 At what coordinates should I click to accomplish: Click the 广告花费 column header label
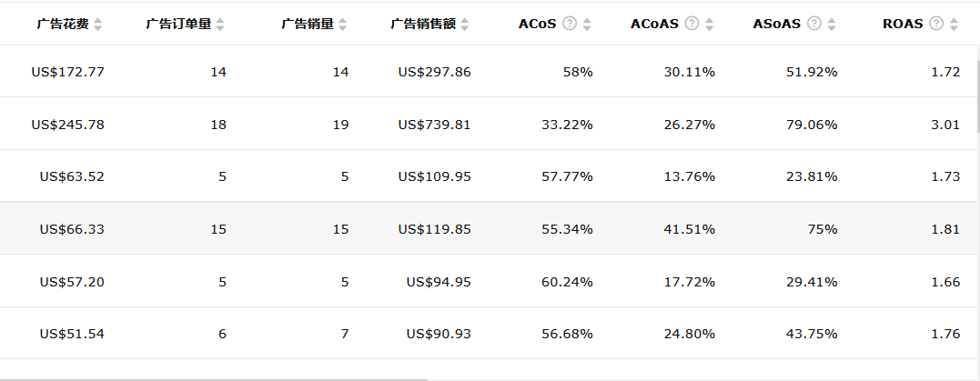pos(63,25)
